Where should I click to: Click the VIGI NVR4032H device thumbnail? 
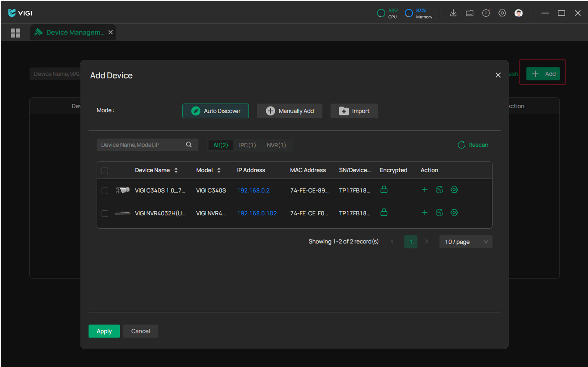pos(123,213)
